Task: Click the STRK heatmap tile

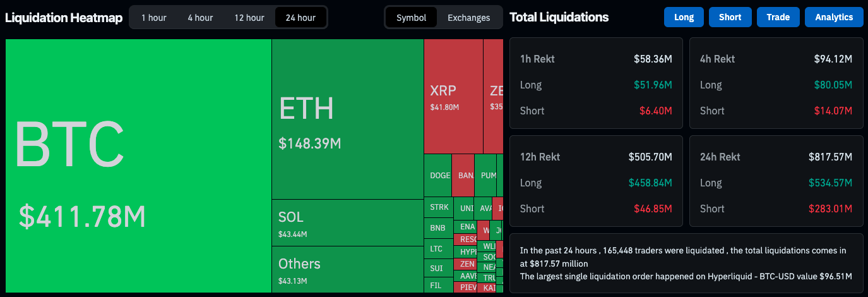Action: [438, 207]
